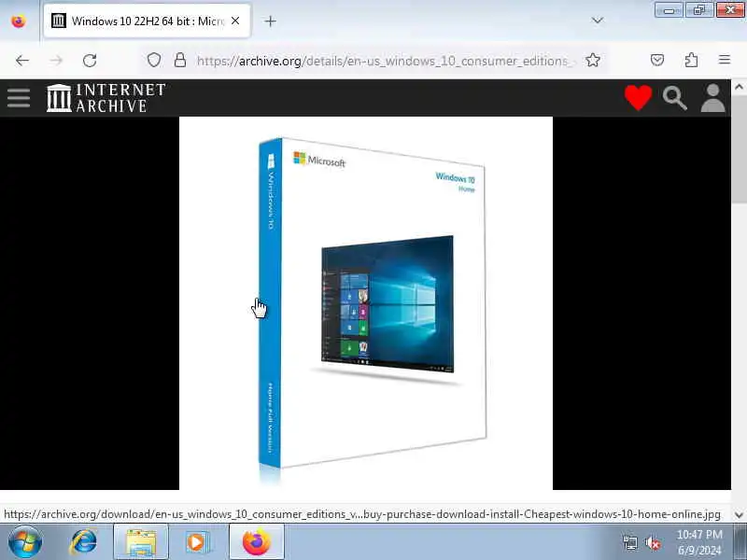Open the user account silhouette icon
The width and height of the screenshot is (747, 560).
(712, 98)
